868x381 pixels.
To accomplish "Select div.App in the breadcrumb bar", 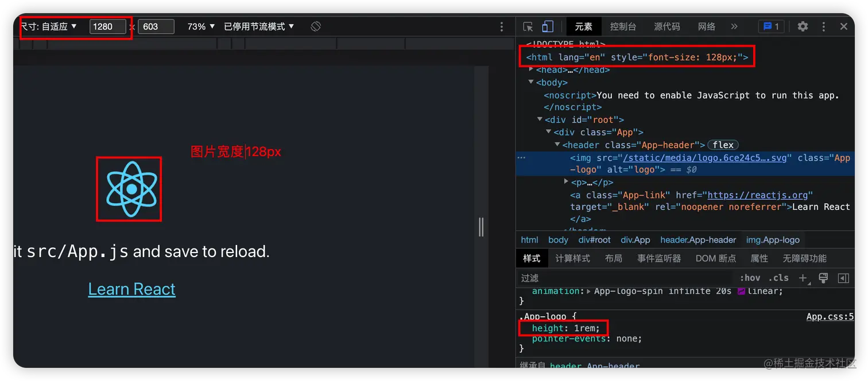I will (x=635, y=240).
